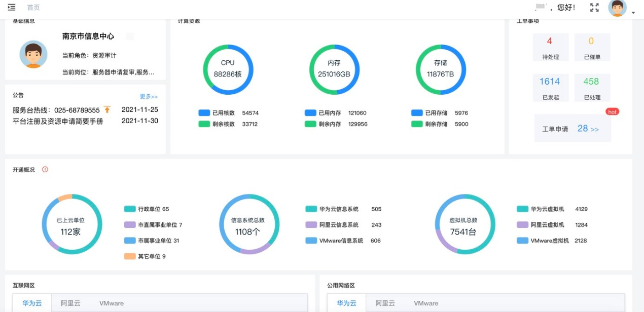The height and width of the screenshot is (312, 644).
Task: Click the orange pin-to-top icon beside hotline
Action: tap(107, 109)
